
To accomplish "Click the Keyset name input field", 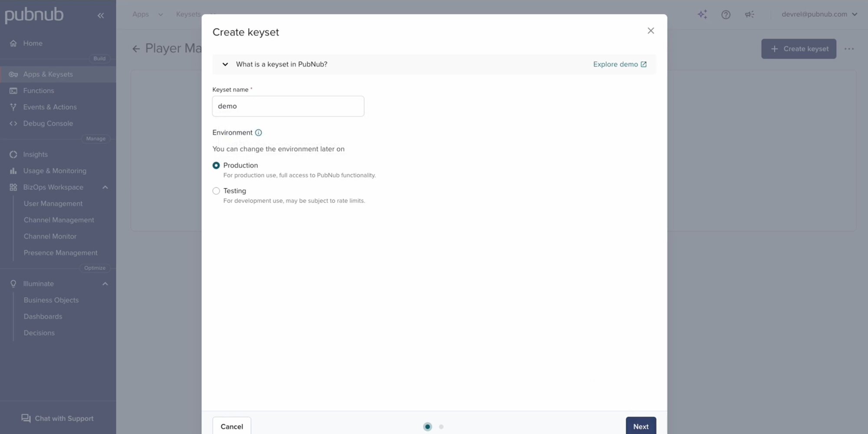I will click(288, 106).
